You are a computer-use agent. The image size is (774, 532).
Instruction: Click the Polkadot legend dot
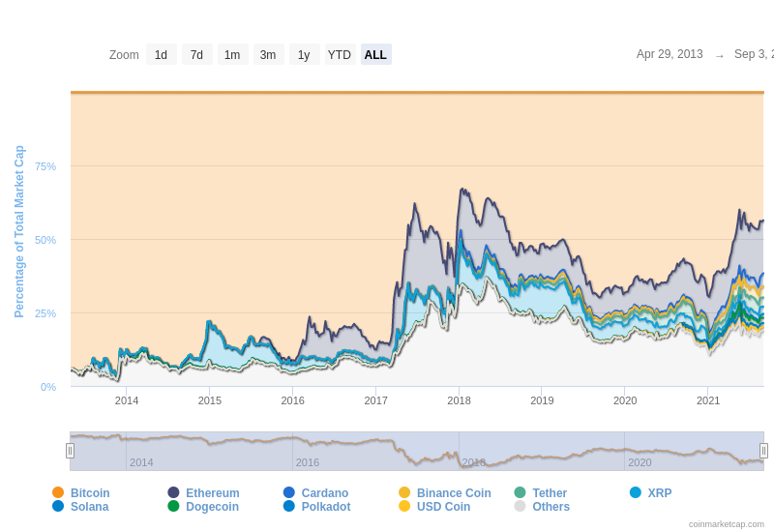(x=288, y=506)
